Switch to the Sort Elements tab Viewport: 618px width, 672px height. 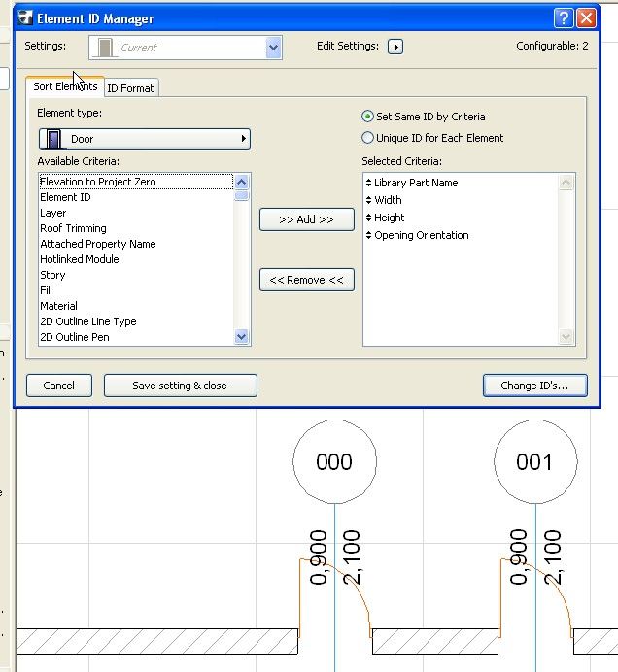pyautogui.click(x=65, y=86)
